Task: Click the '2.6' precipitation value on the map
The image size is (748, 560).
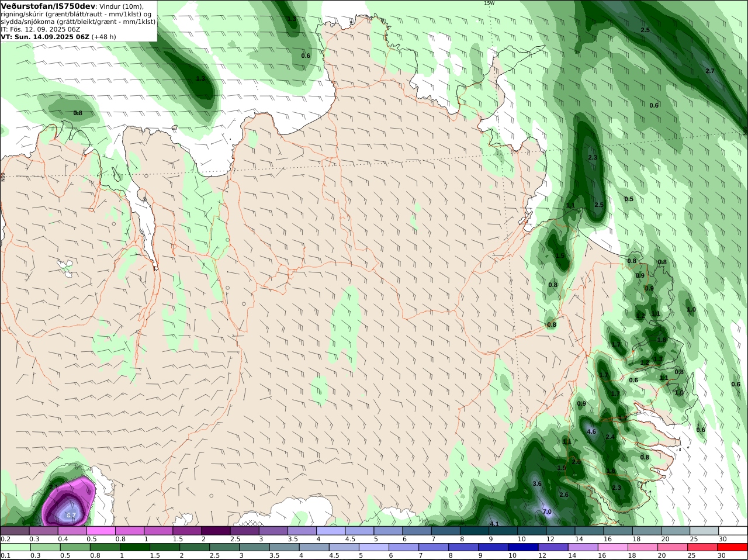Action: pyautogui.click(x=564, y=495)
